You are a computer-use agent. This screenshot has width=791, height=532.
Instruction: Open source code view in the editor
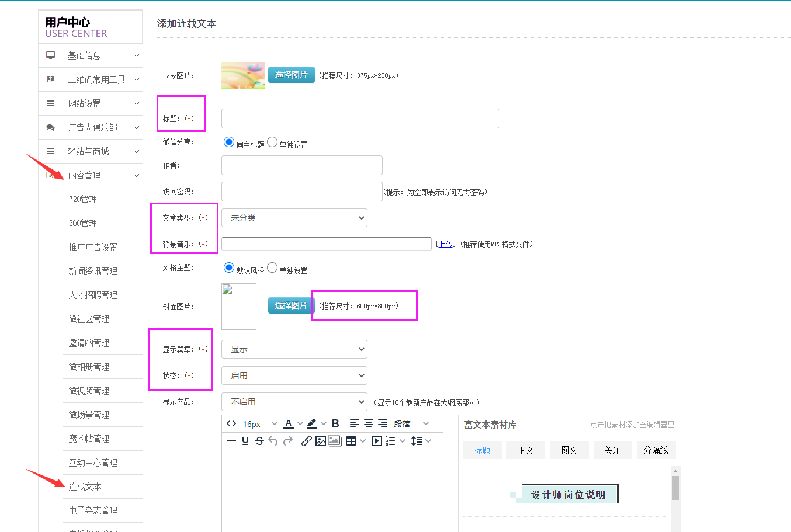(x=231, y=423)
